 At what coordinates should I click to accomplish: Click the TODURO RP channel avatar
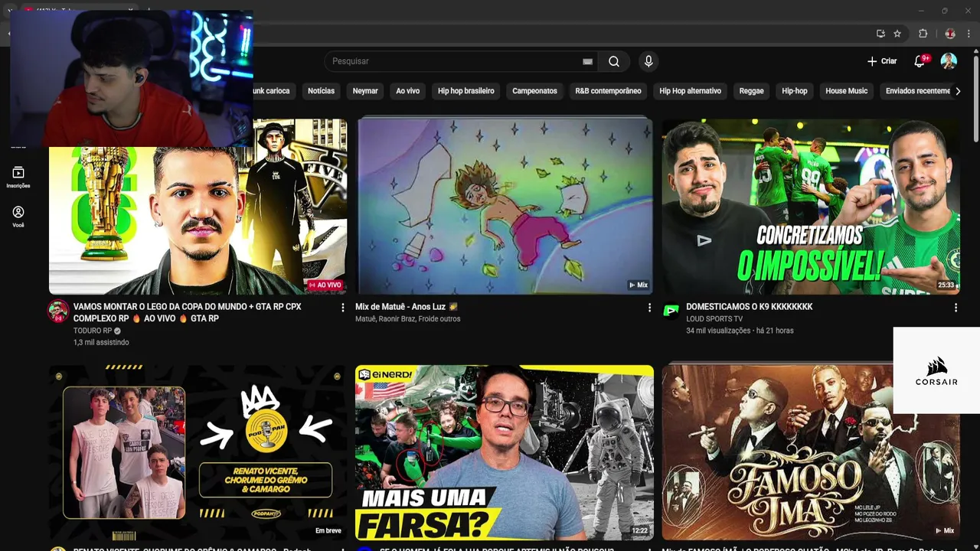pyautogui.click(x=58, y=311)
